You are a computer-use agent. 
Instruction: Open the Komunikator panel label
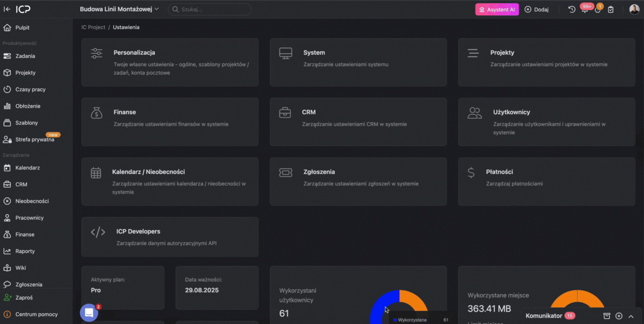point(544,316)
